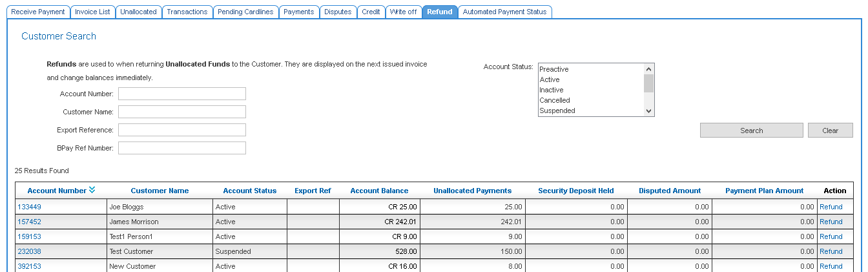868x272 pixels.
Task: Focus the Customer Name text box
Action: pos(181,112)
